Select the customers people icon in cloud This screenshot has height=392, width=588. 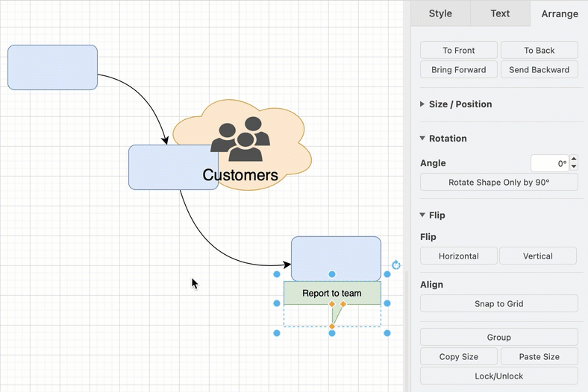click(x=240, y=139)
